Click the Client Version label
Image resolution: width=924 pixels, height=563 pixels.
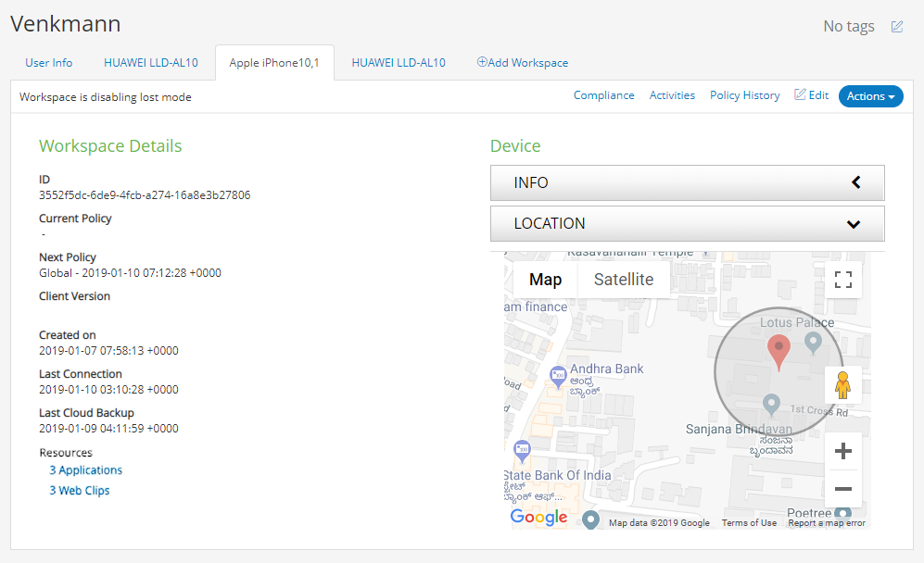click(x=74, y=296)
